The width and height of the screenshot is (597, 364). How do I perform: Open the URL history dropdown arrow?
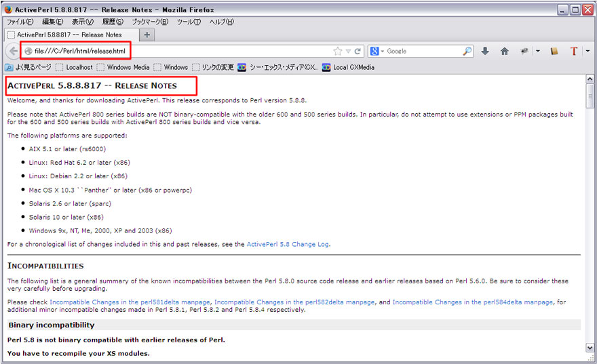(348, 52)
